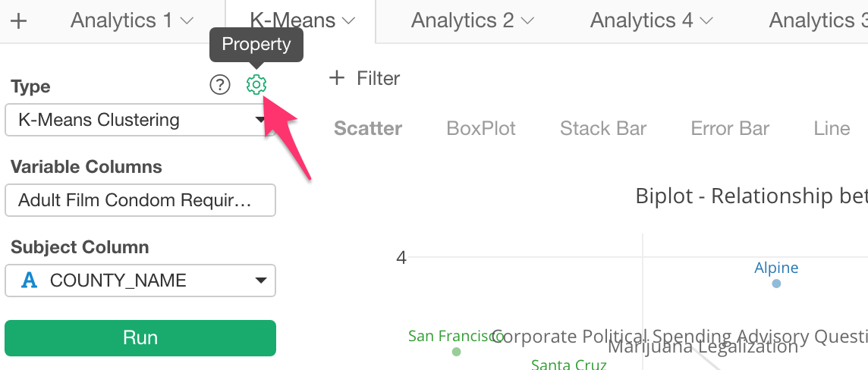Image resolution: width=868 pixels, height=370 pixels.
Task: Add a Filter
Action: tap(364, 78)
